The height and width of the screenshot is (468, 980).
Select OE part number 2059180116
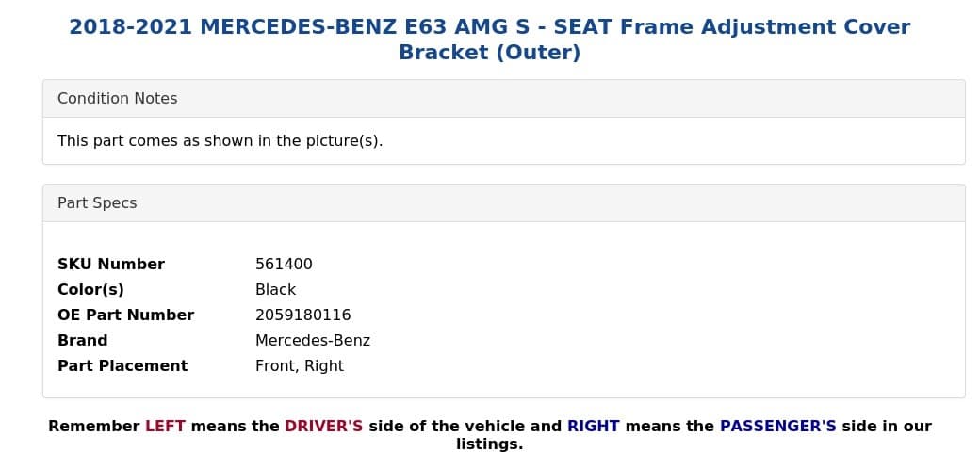[x=302, y=315]
